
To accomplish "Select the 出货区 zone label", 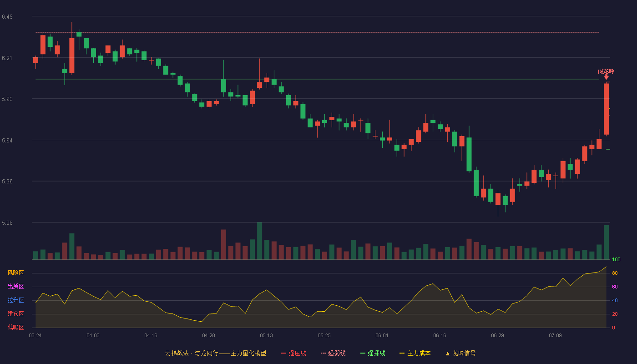I will pyautogui.click(x=15, y=287).
